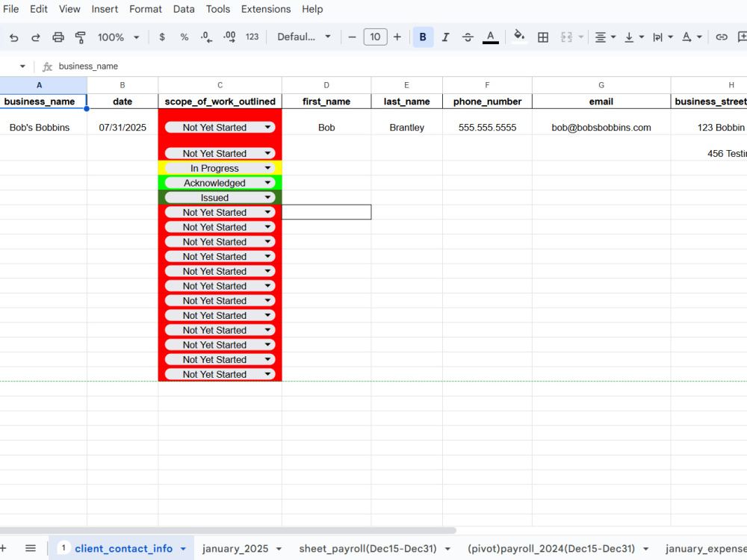747x560 pixels.
Task: Open horizontal align options
Action: point(605,37)
